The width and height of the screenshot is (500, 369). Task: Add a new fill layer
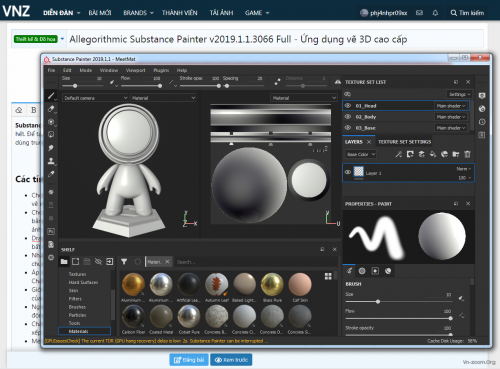pyautogui.click(x=433, y=154)
